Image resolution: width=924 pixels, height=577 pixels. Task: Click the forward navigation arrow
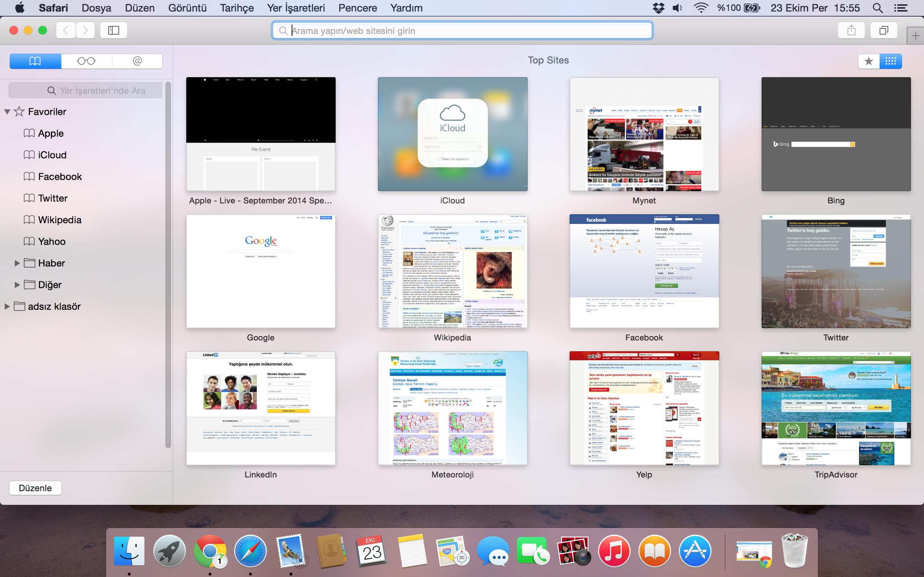pos(85,31)
